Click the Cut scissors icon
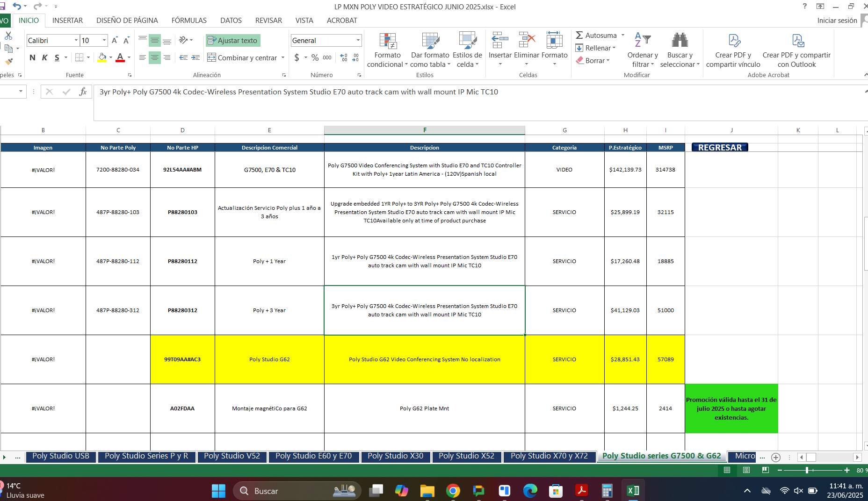The image size is (868, 501). coord(8,36)
